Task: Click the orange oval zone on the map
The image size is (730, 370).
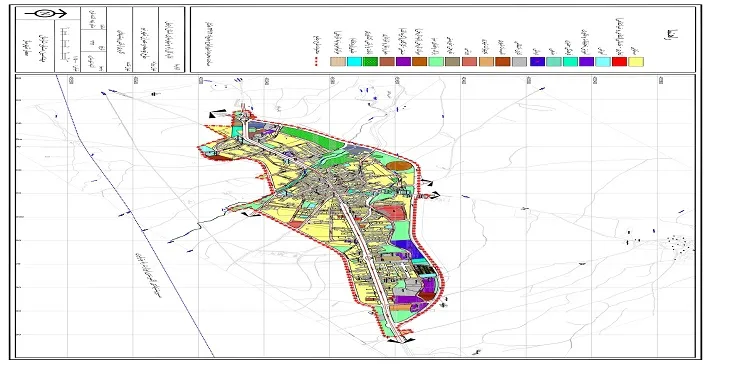Action: (399, 166)
